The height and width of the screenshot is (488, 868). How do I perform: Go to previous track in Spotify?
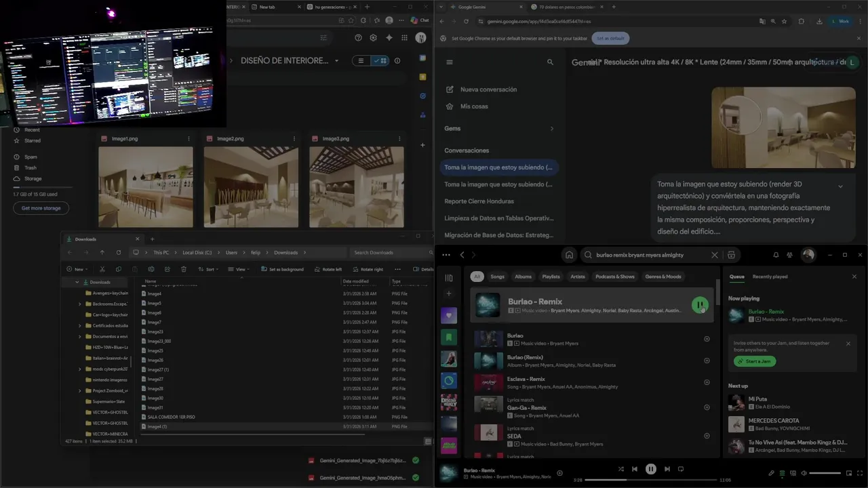click(x=635, y=469)
